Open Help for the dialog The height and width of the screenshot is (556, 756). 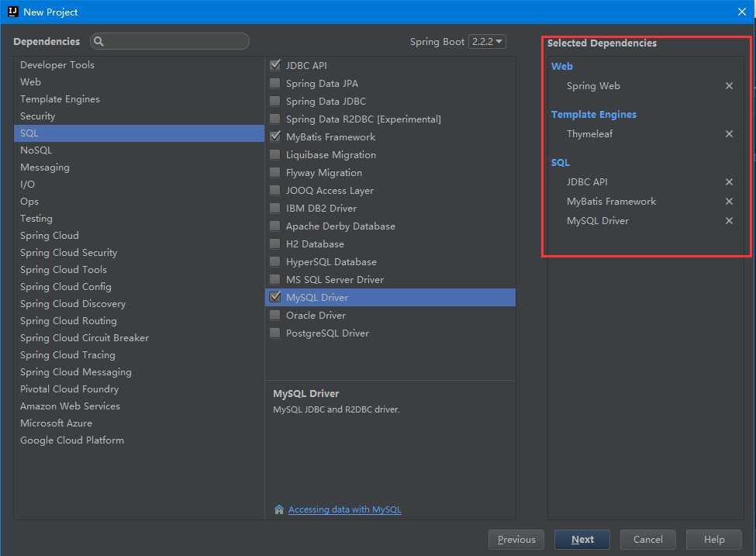pyautogui.click(x=713, y=540)
